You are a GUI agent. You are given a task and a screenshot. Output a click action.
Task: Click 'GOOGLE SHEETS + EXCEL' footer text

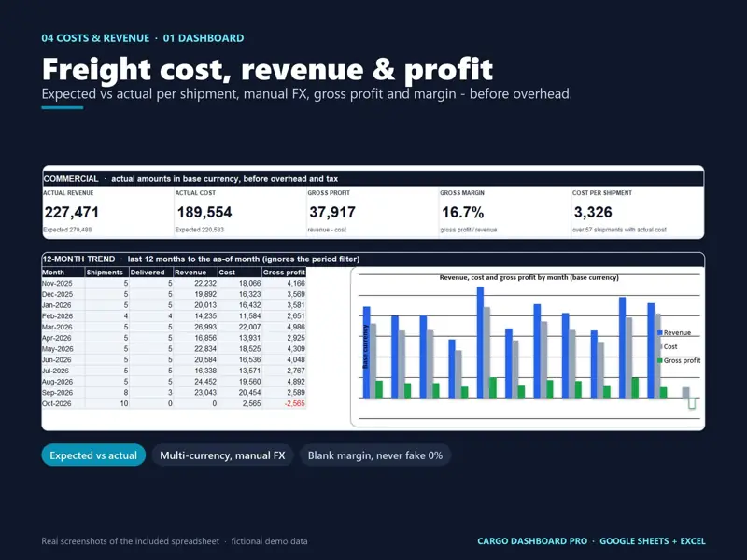(x=652, y=541)
